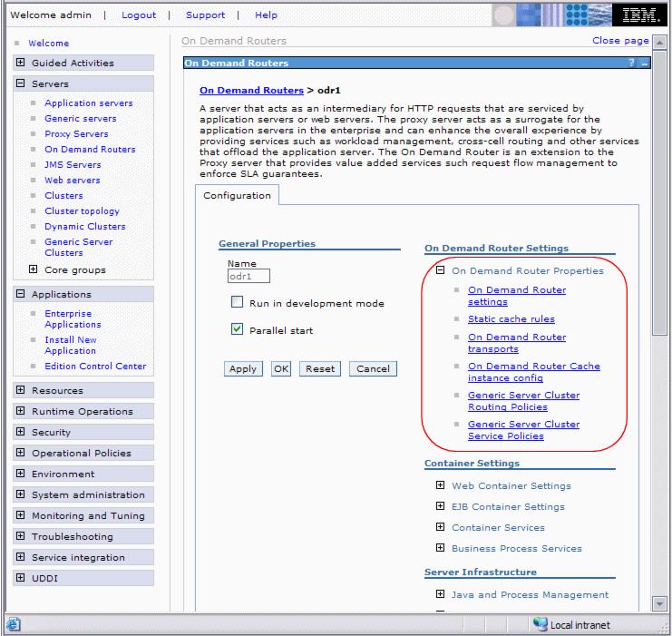The height and width of the screenshot is (636, 672).
Task: Click Logout in the top bar
Action: [139, 15]
